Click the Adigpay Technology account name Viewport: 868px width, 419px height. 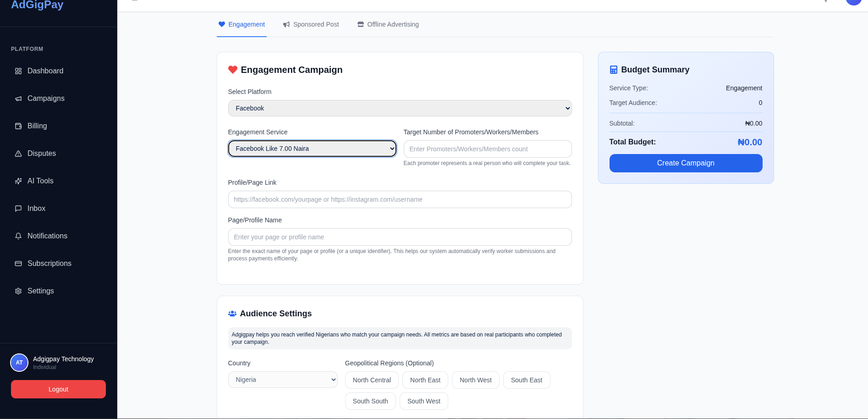coord(63,359)
